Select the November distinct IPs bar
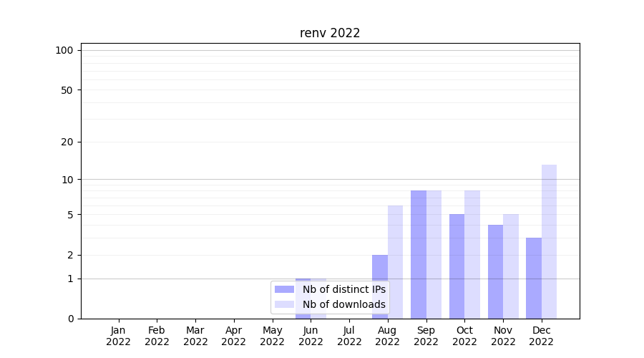 pyautogui.click(x=495, y=271)
